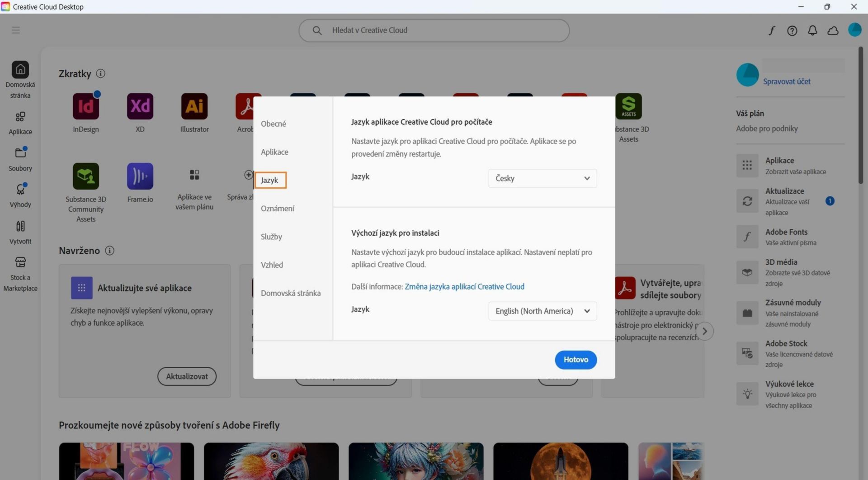
Task: Launch the Illustrator shortcut icon
Action: click(194, 106)
